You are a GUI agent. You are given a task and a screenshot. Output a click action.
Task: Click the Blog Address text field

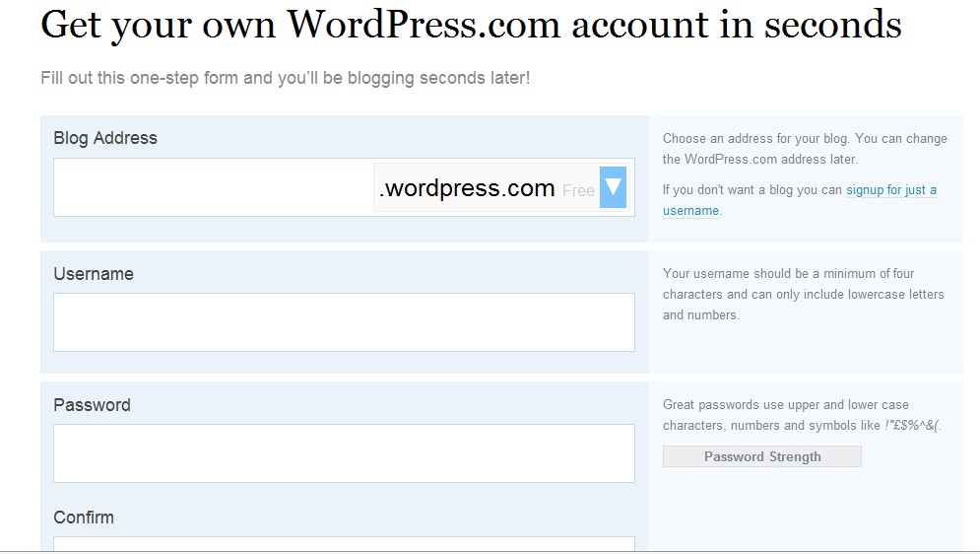(213, 187)
